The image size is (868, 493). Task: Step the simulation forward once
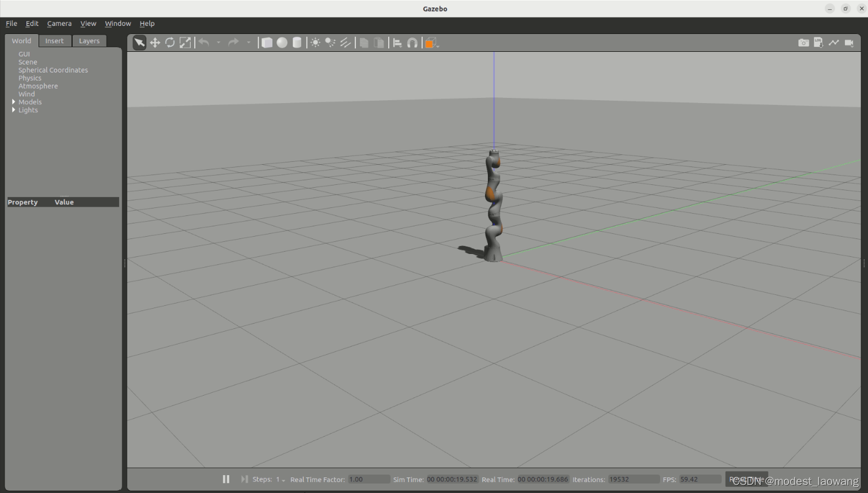coord(244,479)
